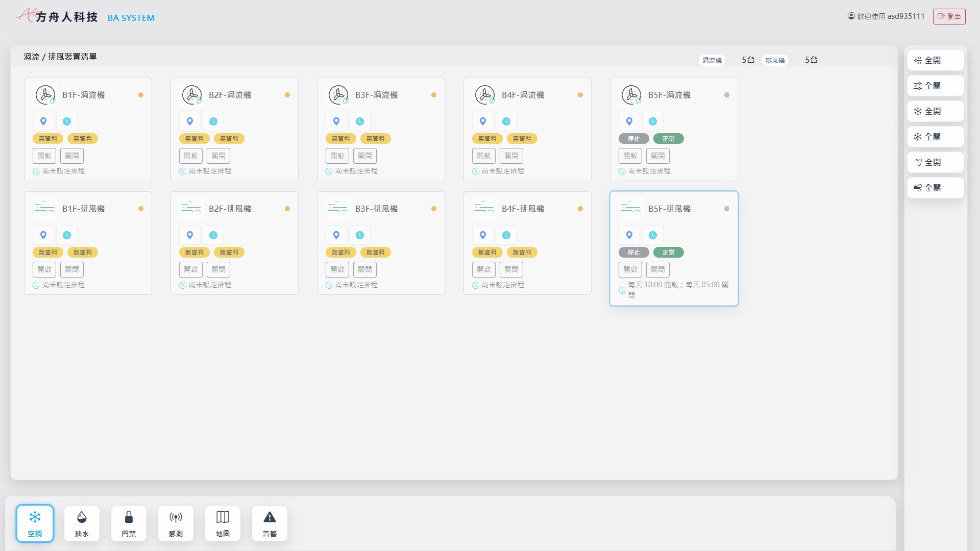Turn on B5F-渦流機 with 開啟 button
This screenshot has height=551, width=980.
[630, 156]
